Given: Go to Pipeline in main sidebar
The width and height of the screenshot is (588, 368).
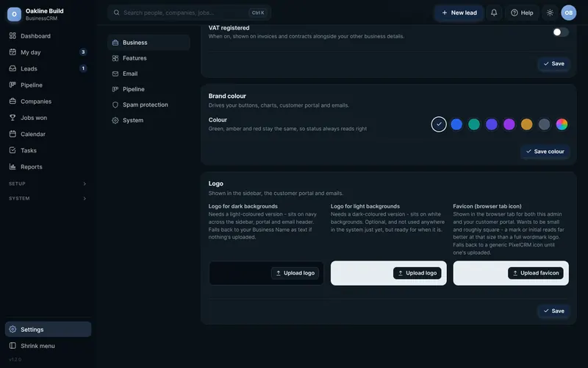Looking at the screenshot, I should coord(48,85).
